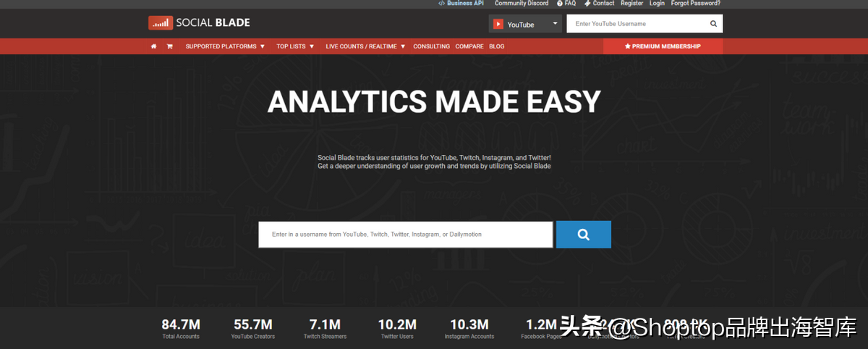The width and height of the screenshot is (868, 349).
Task: Expand Top Lists menu
Action: [295, 46]
